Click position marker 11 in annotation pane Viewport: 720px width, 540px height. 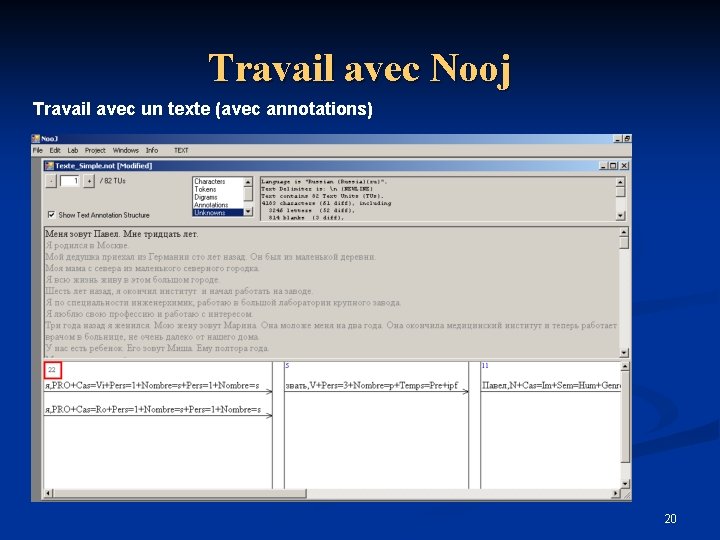pos(485,366)
